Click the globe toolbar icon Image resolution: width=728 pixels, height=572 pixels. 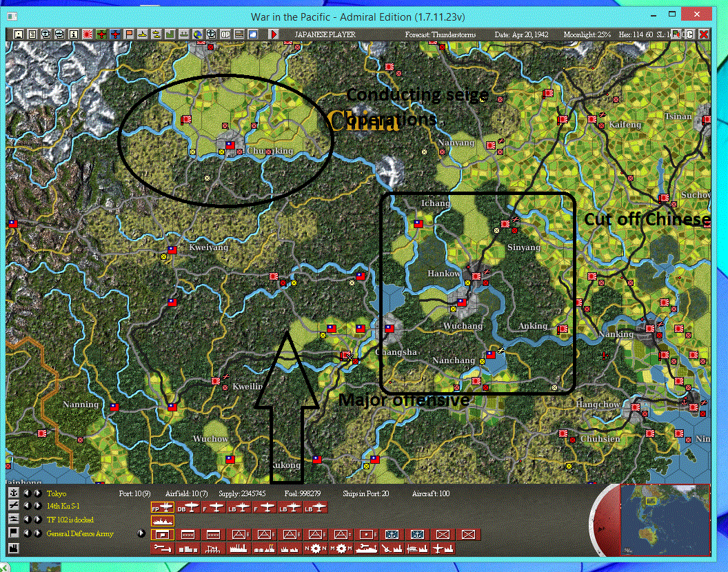point(198,34)
